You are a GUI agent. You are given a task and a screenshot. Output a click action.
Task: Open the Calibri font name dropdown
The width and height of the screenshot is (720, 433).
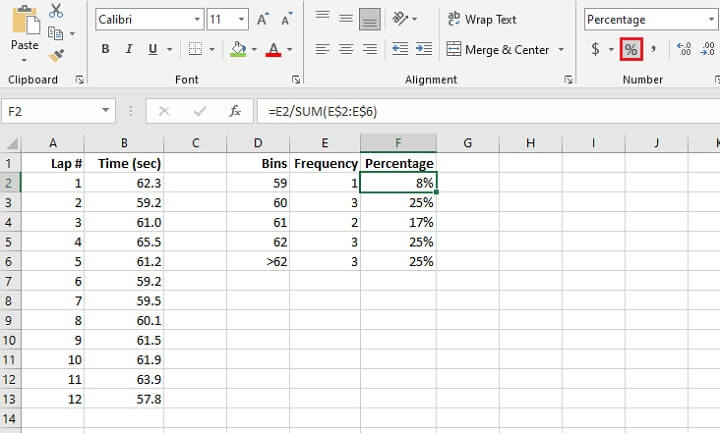[x=197, y=19]
